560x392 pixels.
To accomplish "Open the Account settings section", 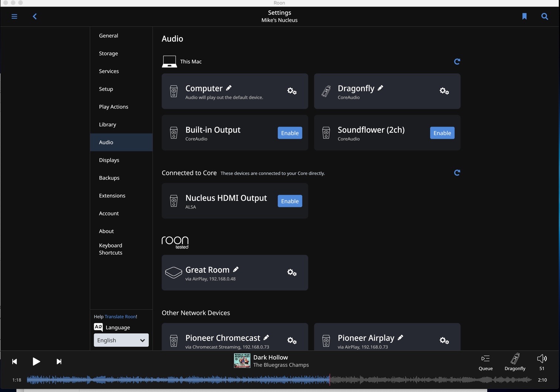I will pos(121,213).
